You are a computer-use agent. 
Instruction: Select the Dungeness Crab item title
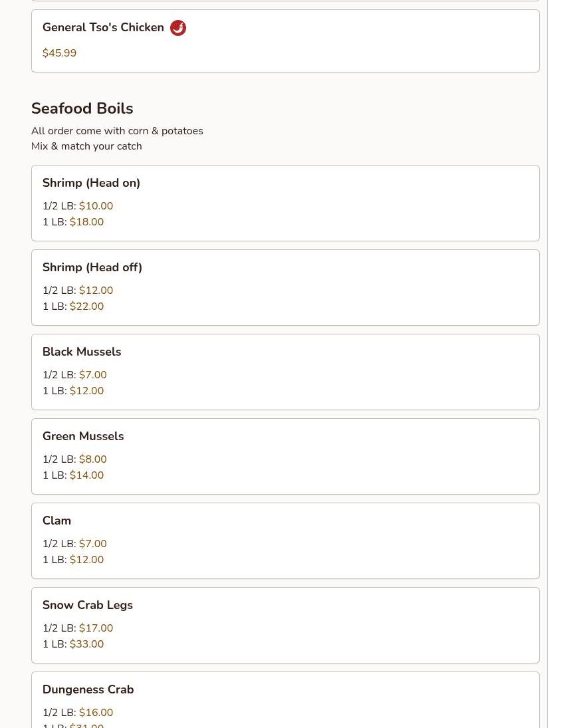[x=88, y=689]
